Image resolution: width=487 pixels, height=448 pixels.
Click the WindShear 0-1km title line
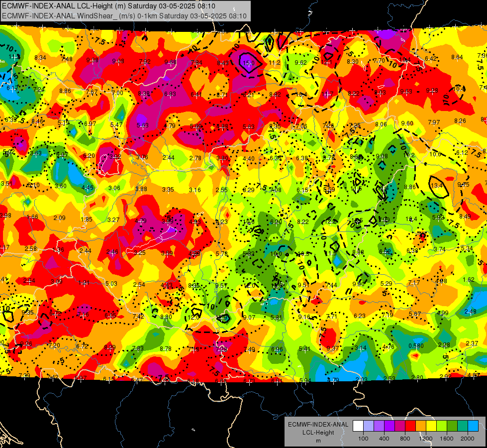124,16
